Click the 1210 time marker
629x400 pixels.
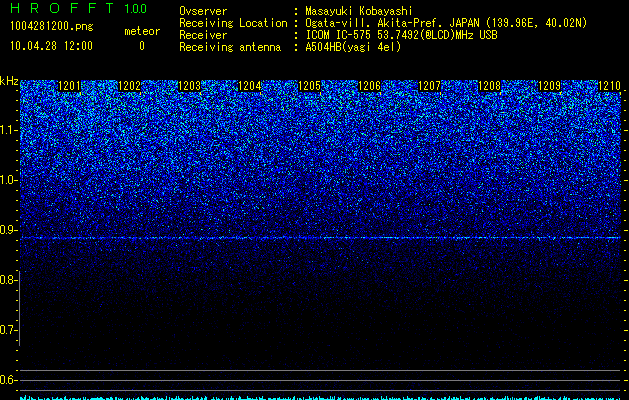(609, 86)
